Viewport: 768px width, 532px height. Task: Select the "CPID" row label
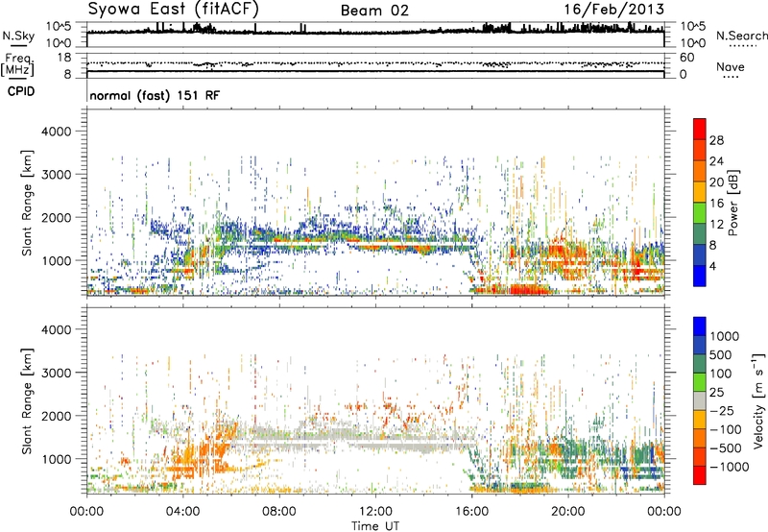click(21, 91)
